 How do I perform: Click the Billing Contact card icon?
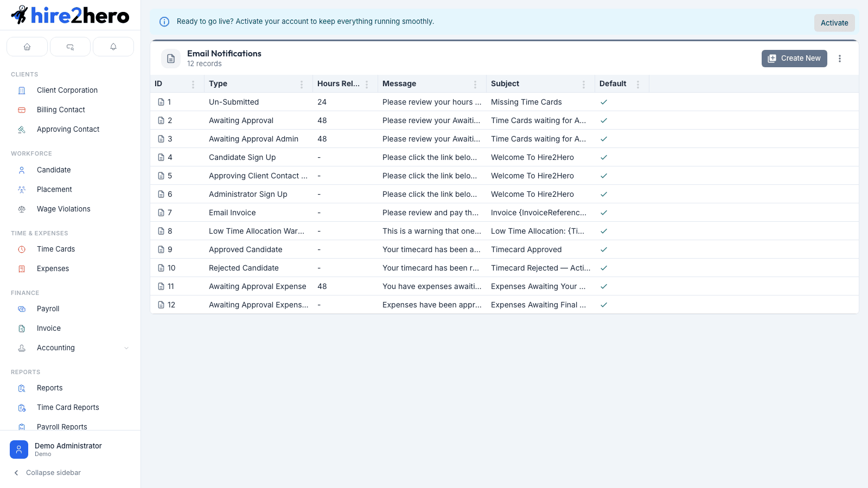(x=22, y=110)
